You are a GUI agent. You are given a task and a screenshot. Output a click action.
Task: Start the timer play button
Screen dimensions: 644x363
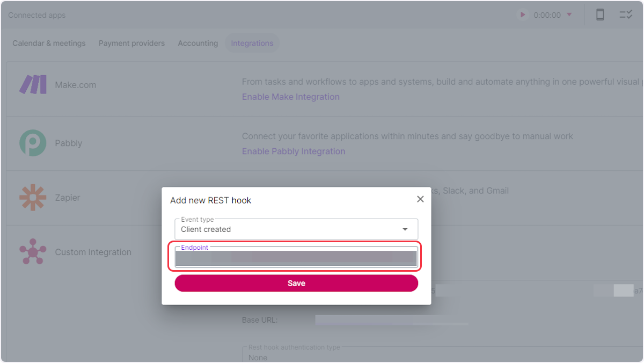pyautogui.click(x=523, y=15)
